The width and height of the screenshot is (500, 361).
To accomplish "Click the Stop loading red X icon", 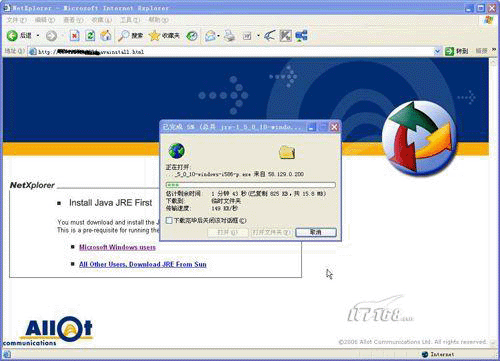I will [x=75, y=35].
